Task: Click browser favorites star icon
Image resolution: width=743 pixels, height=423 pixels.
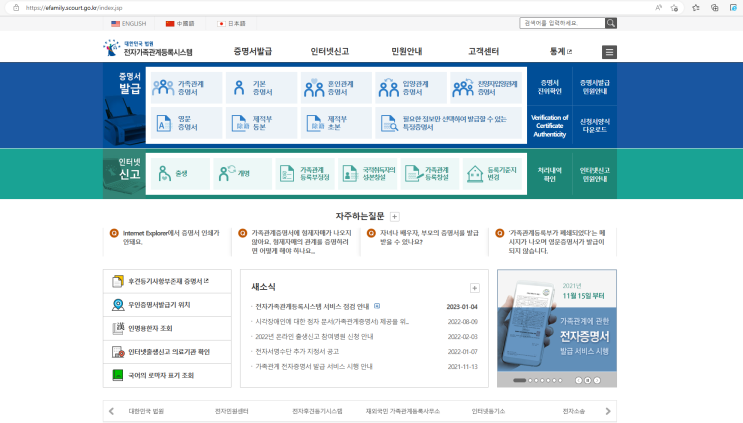Action: pyautogui.click(x=696, y=8)
